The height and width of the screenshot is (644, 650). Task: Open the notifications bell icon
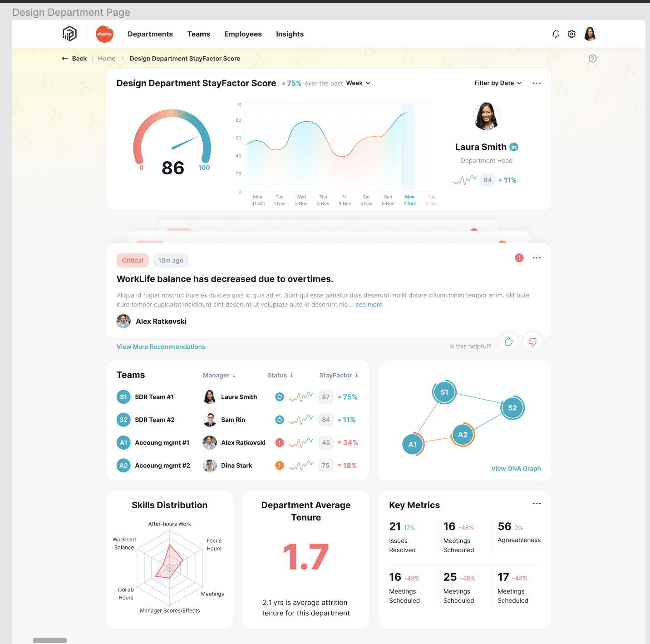coord(556,34)
